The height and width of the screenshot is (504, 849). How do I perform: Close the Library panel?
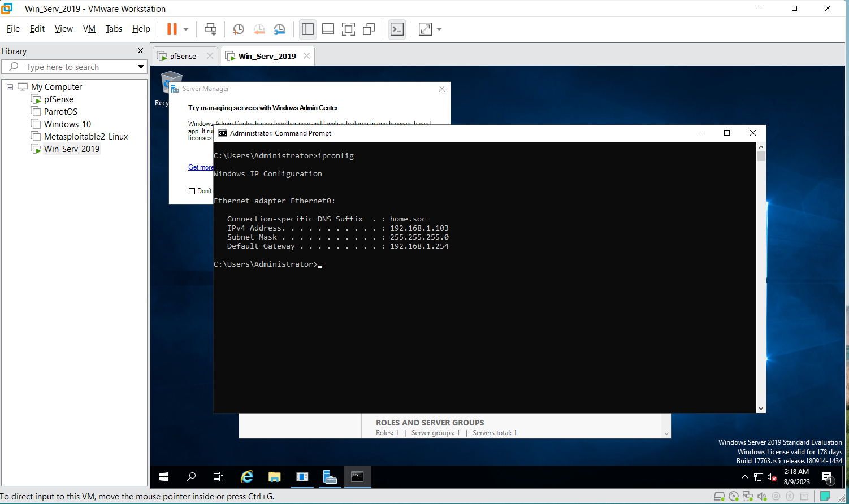tap(140, 51)
